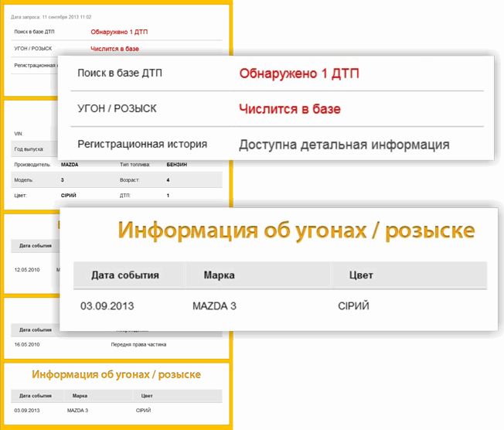Click red 'Числится в базе' in enlarged callout
Screen dimensions: 504x430
tap(290, 109)
